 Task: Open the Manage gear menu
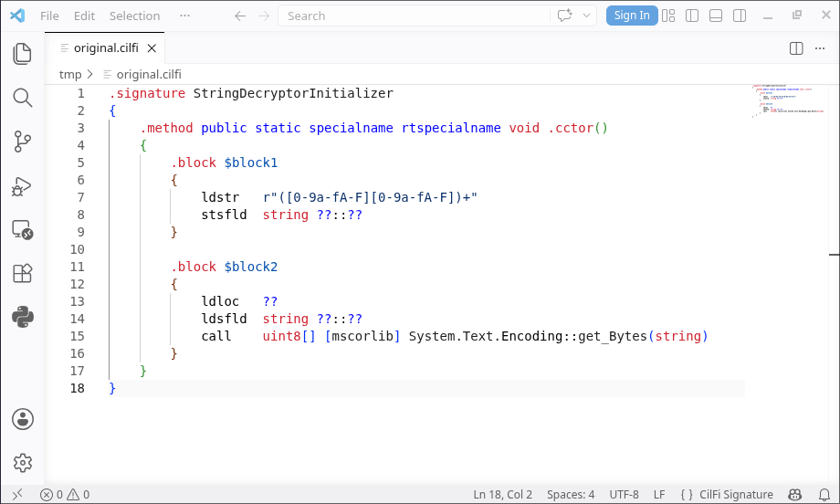click(x=23, y=463)
